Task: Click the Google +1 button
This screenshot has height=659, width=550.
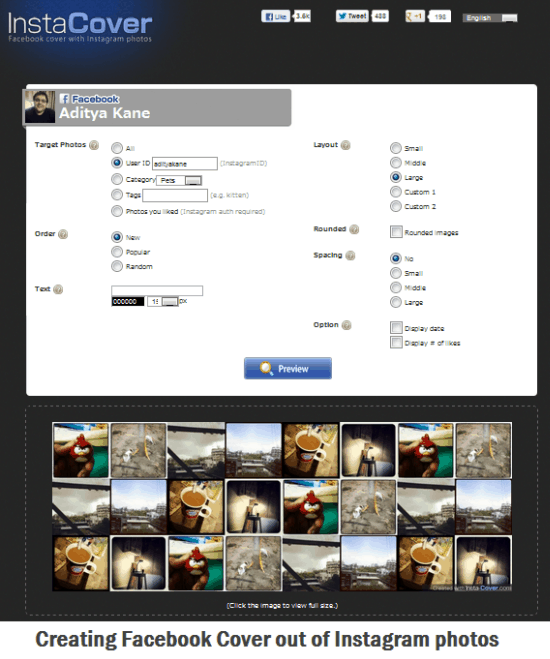Action: (x=415, y=16)
